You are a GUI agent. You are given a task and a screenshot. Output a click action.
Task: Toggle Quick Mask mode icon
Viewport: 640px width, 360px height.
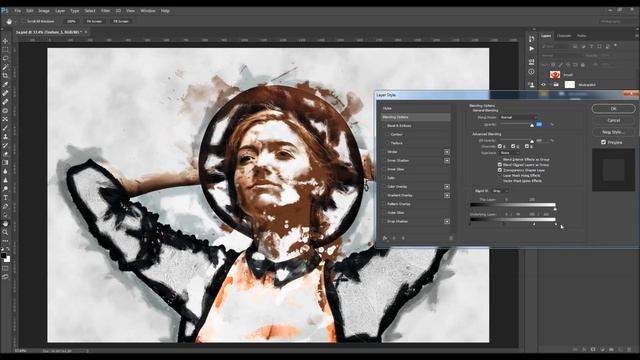5,268
